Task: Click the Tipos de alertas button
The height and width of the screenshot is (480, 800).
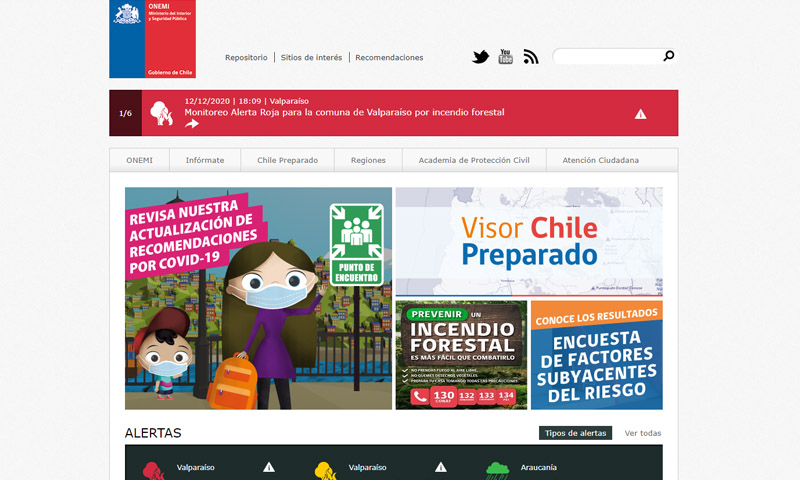Action: [576, 433]
